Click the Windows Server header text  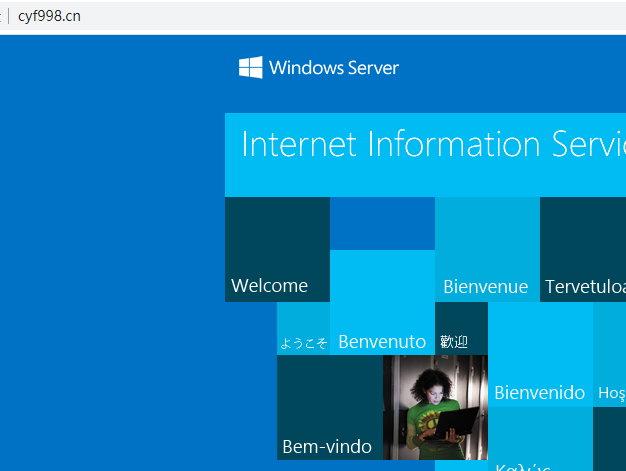[333, 68]
